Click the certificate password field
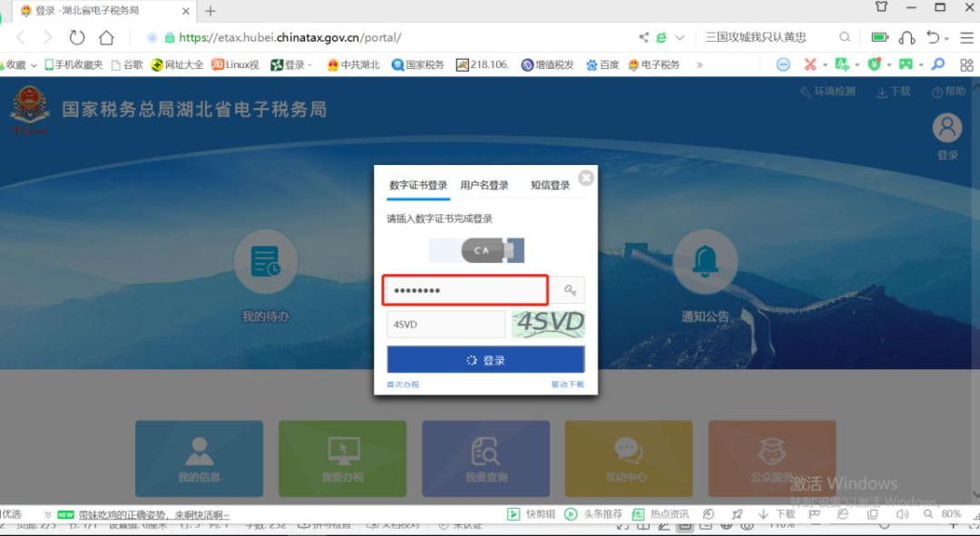Screen dimensions: 980x536 click(x=465, y=290)
